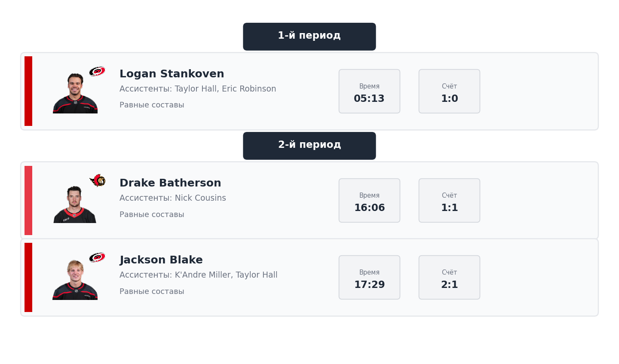Click the Hurricanes logo beside Logan Stankoven
This screenshot has width=619, height=364.
coord(97,71)
